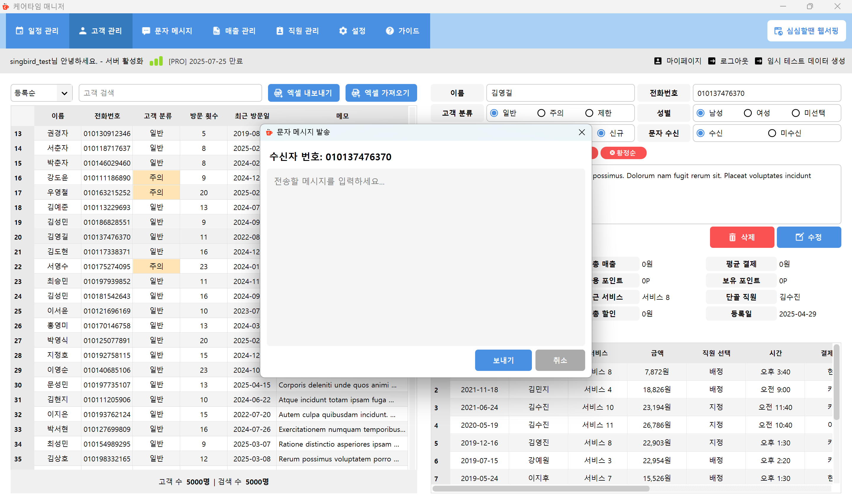Viewport: 852px width, 504px height.
Task: Select 주의 in 고객 분류 options
Action: (541, 113)
